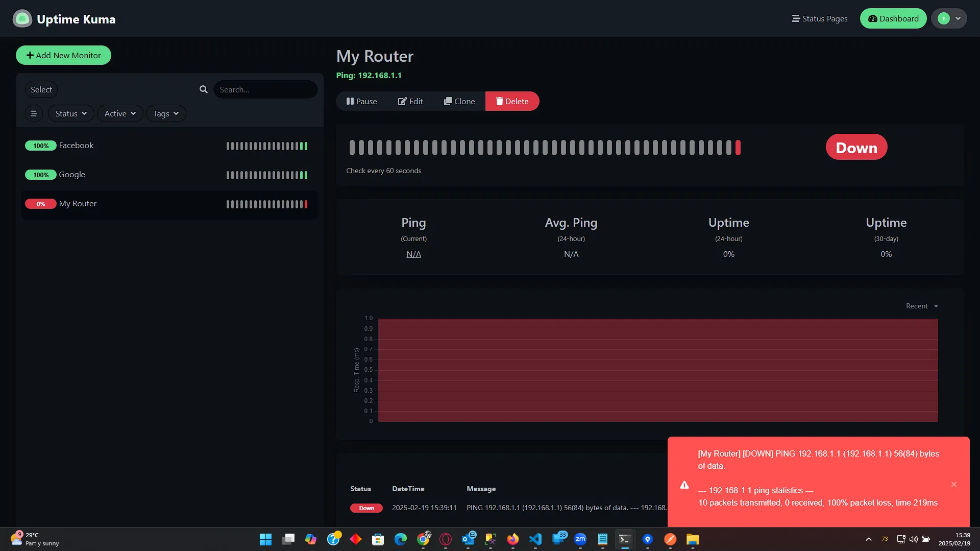This screenshot has height=551, width=980.
Task: Open Microsoft Edge from the taskbar
Action: click(x=401, y=539)
